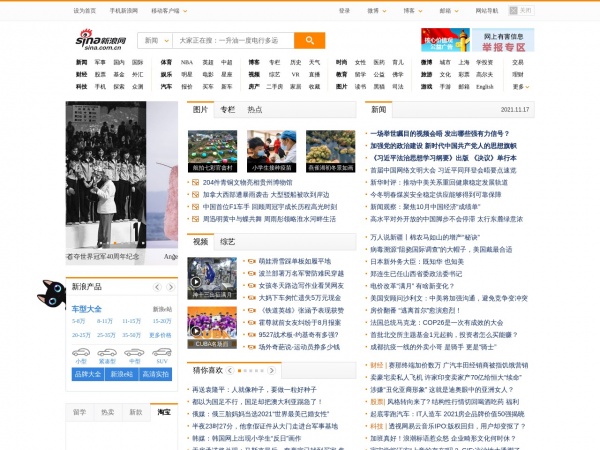
Task: Click inside the search text field
Action: (233, 41)
